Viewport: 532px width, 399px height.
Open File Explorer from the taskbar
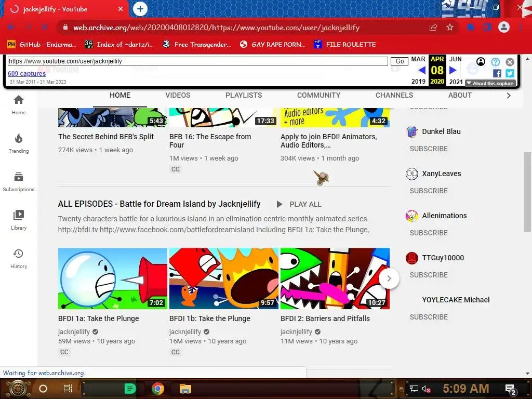185,389
